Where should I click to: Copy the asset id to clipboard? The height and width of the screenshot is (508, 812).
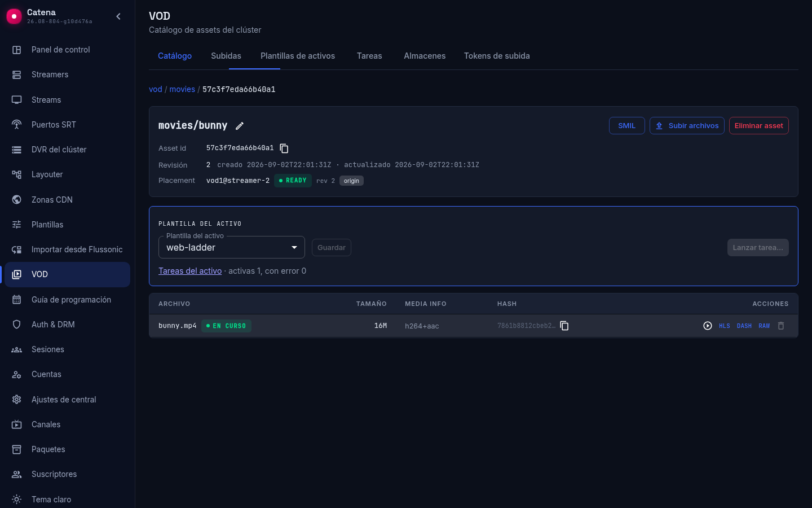click(284, 148)
